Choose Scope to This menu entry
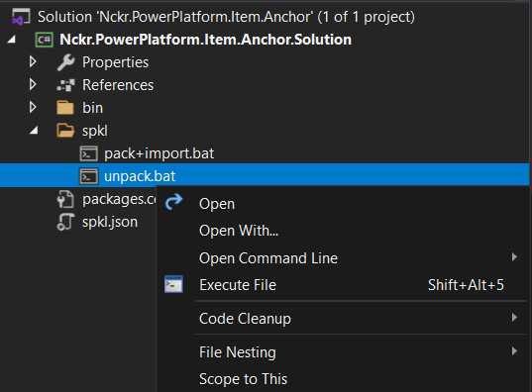 344,379
